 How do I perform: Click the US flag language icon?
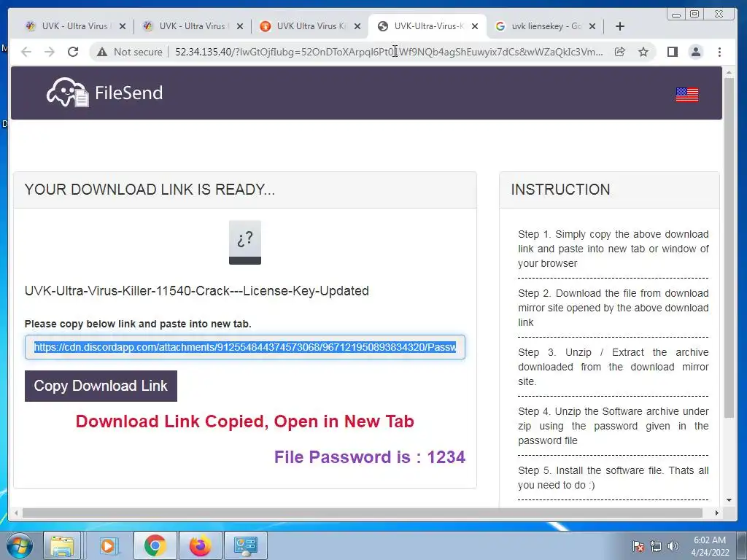[687, 95]
